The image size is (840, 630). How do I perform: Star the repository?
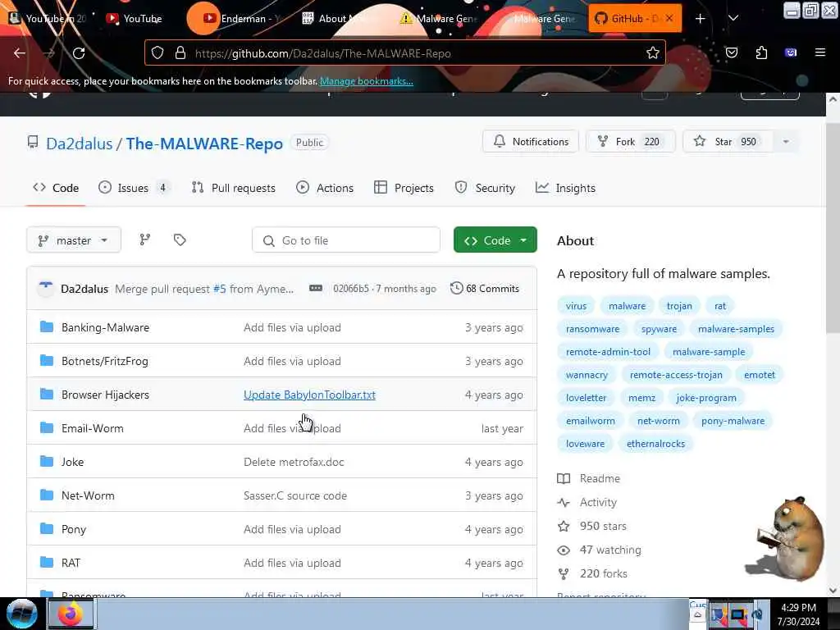pos(728,141)
